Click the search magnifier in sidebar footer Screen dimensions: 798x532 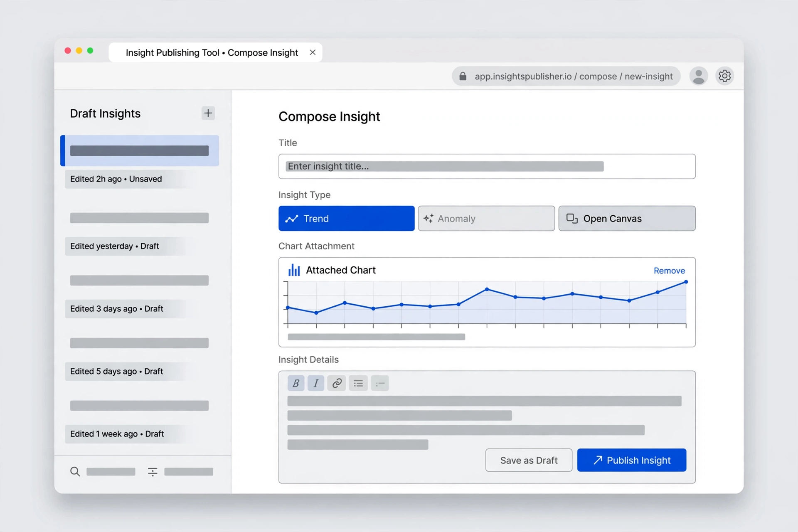[75, 472]
